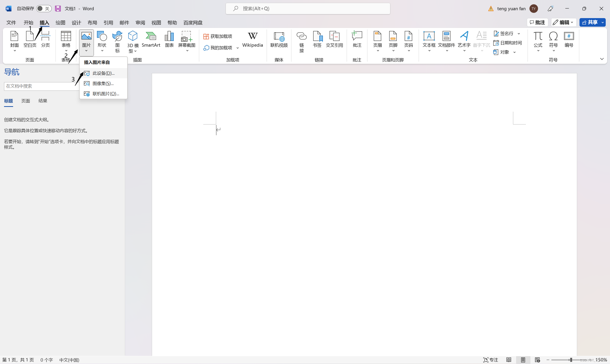610x364 pixels.
Task: Open the Wikipedia add-in
Action: tap(253, 39)
